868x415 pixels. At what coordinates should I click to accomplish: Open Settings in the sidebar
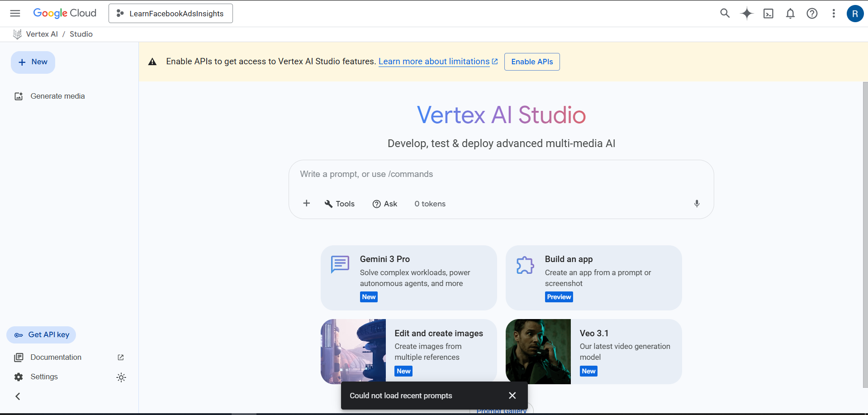[x=44, y=377]
